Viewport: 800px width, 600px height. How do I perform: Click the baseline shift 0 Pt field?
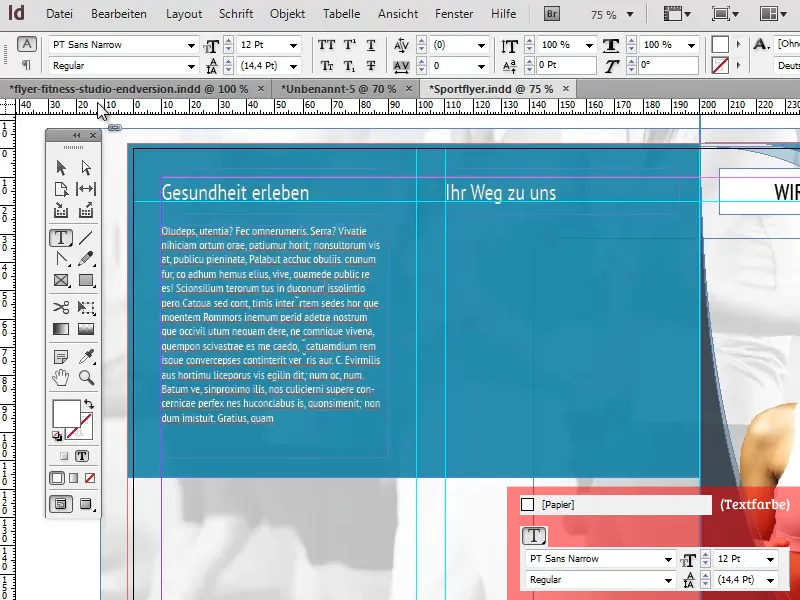(566, 65)
